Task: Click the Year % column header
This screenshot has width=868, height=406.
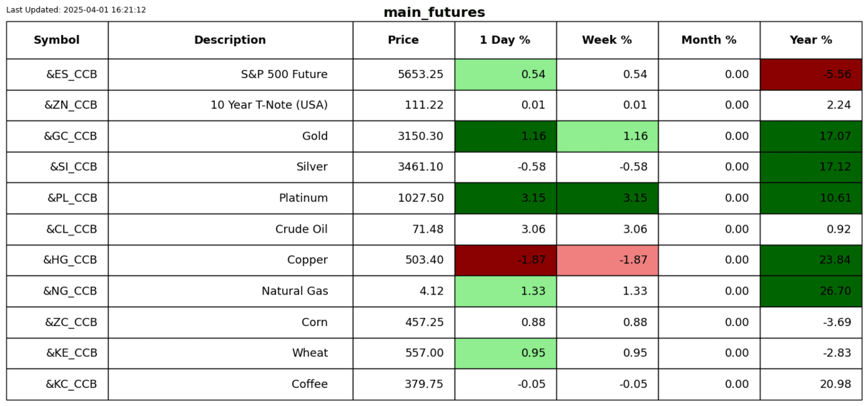Action: pos(811,40)
